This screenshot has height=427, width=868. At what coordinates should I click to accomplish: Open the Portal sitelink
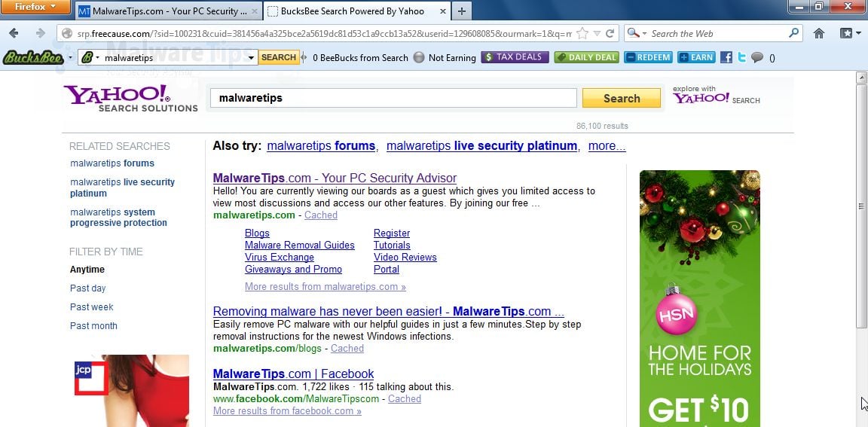click(x=387, y=270)
